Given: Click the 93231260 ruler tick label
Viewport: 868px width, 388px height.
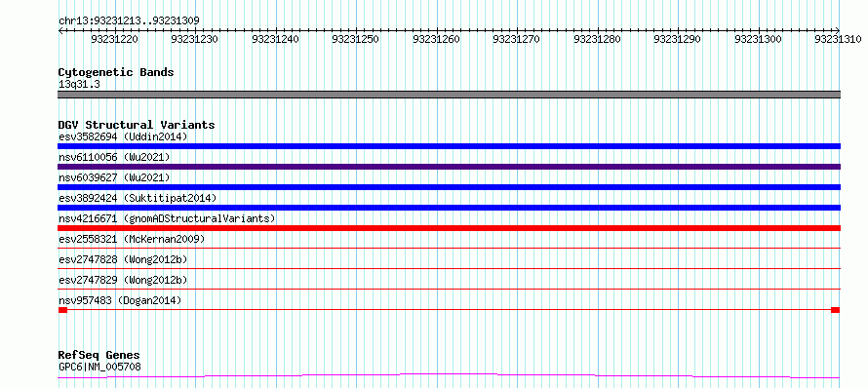Looking at the screenshot, I should click(436, 39).
